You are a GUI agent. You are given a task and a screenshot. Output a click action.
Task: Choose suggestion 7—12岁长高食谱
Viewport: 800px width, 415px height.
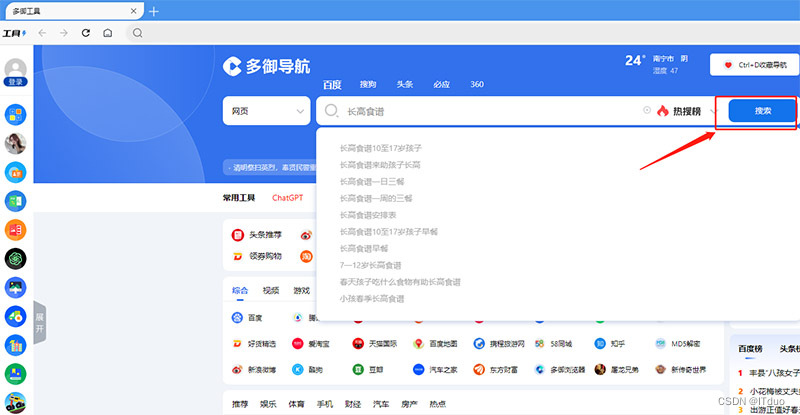tap(370, 265)
